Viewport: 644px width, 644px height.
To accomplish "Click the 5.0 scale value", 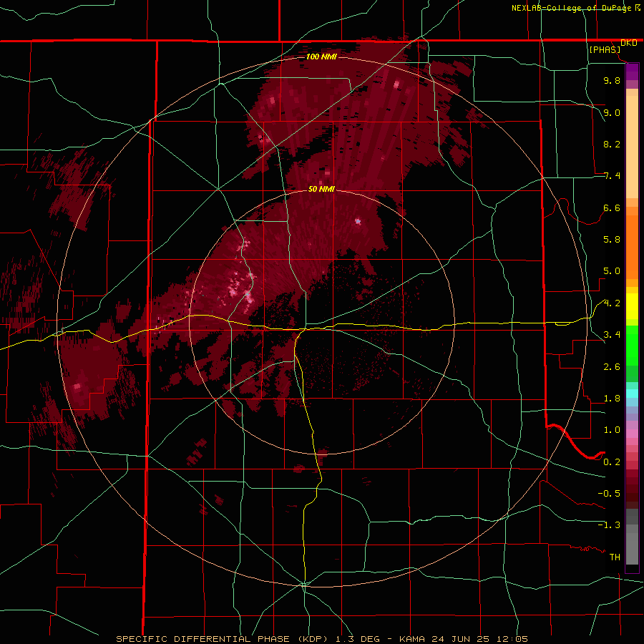I will click(612, 271).
